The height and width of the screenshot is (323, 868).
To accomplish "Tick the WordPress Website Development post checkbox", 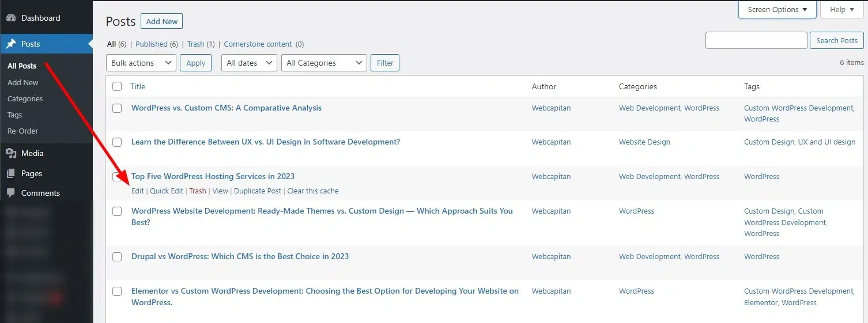I will 117,211.
